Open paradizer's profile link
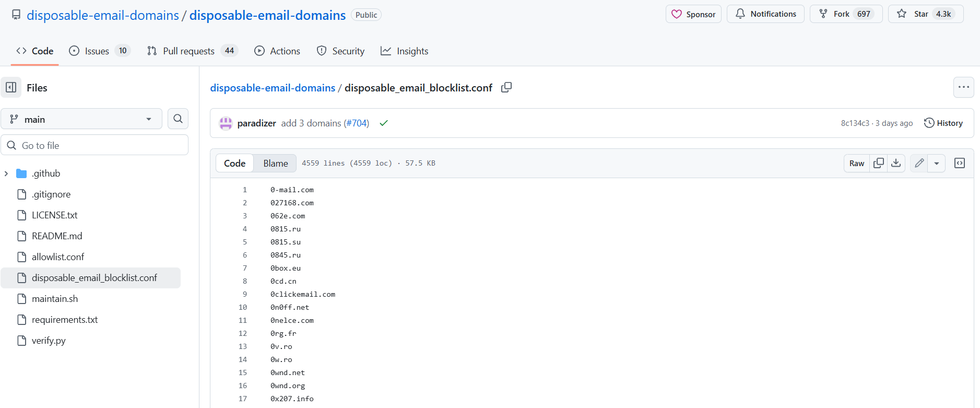The image size is (980, 408). [256, 123]
